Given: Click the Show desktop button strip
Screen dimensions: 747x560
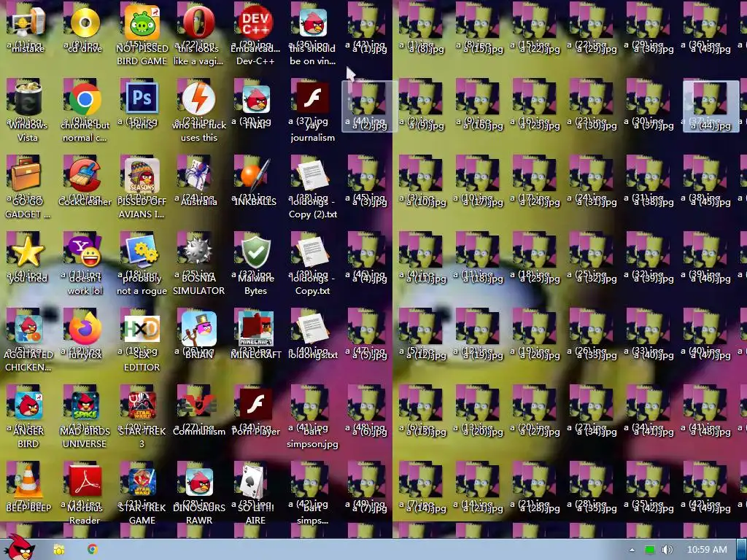Looking at the screenshot, I should (742, 550).
